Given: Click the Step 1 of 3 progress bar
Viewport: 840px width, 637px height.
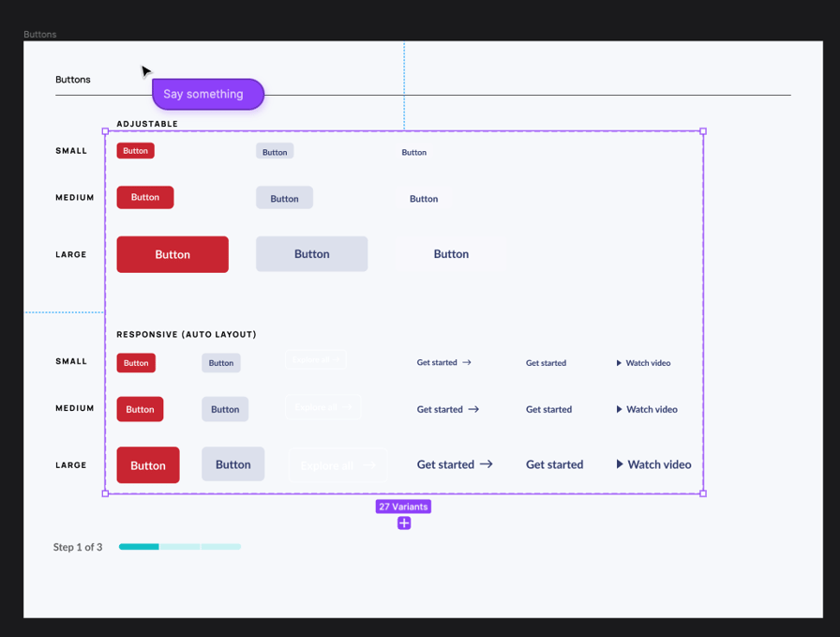Looking at the screenshot, I should (x=179, y=546).
